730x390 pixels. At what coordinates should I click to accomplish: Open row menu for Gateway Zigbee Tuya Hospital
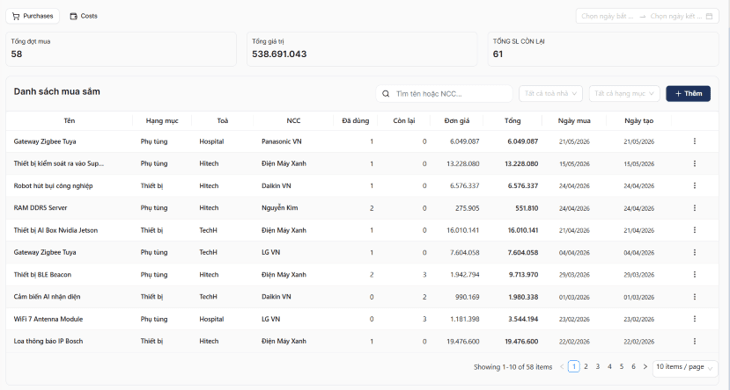click(695, 141)
